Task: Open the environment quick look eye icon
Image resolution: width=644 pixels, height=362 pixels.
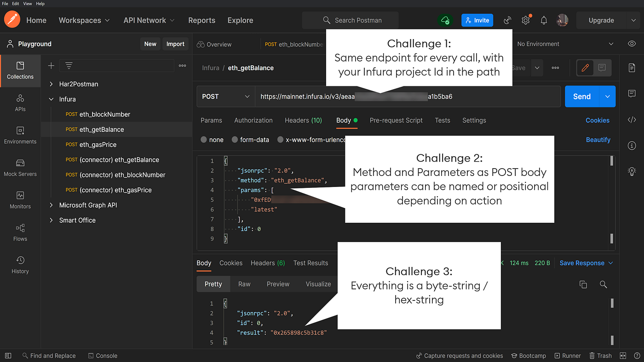Action: pyautogui.click(x=632, y=44)
